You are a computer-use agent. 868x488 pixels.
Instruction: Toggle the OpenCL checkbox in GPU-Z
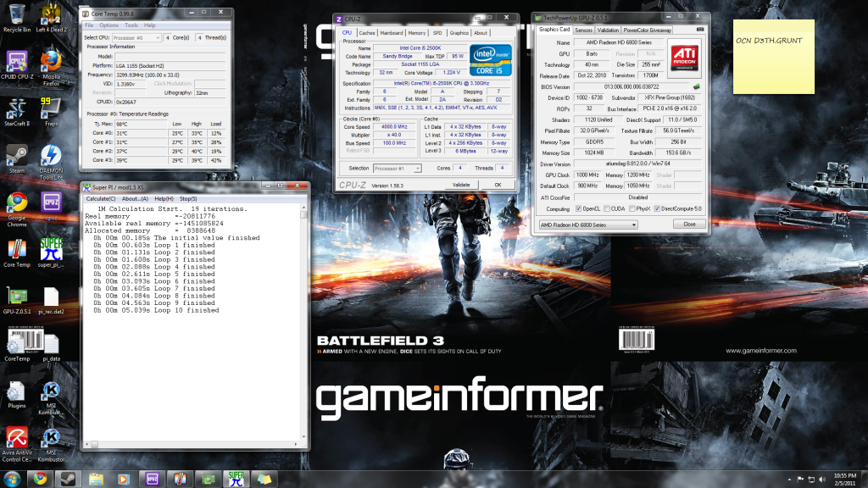pyautogui.click(x=578, y=208)
